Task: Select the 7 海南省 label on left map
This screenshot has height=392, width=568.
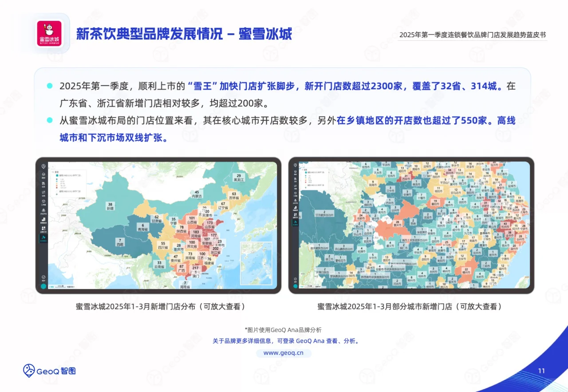Action: pos(185,285)
